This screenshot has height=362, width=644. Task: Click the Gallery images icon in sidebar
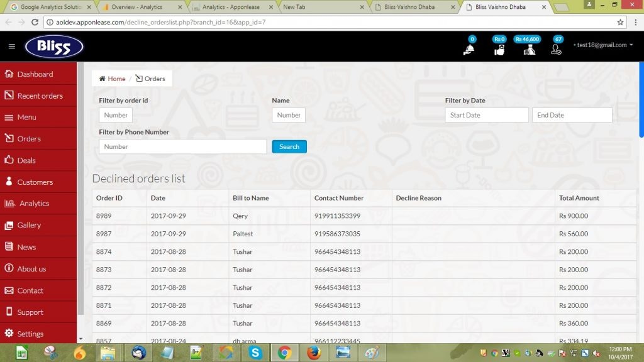(x=9, y=225)
